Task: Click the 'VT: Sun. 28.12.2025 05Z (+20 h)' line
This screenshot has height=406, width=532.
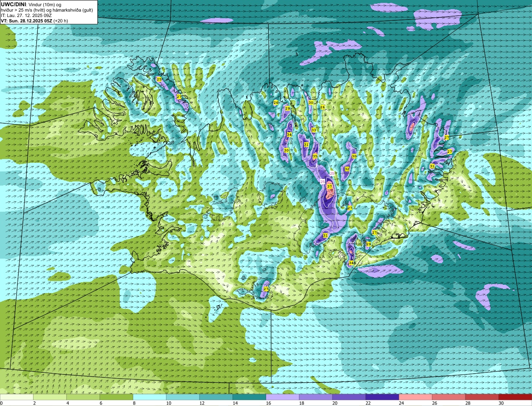Action: [x=34, y=20]
